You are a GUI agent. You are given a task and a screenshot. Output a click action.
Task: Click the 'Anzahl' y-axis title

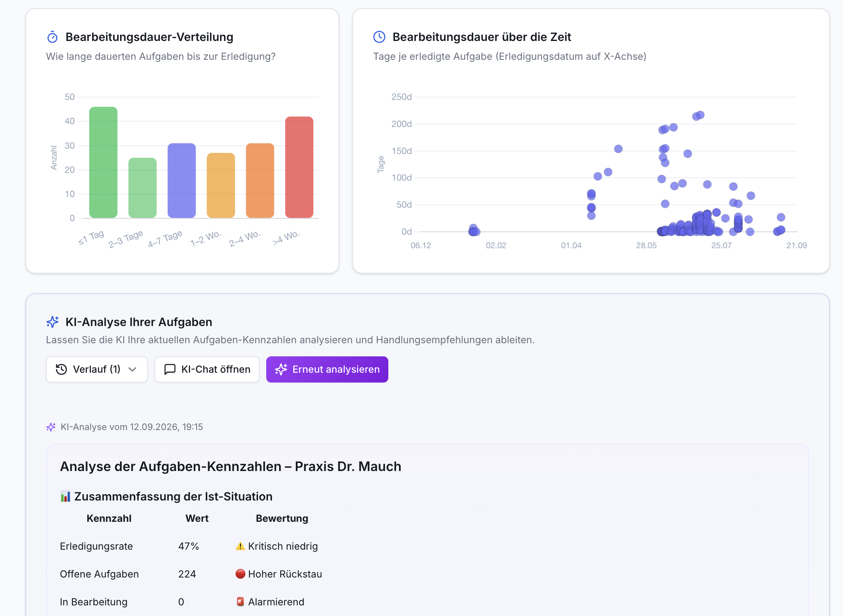tap(54, 158)
